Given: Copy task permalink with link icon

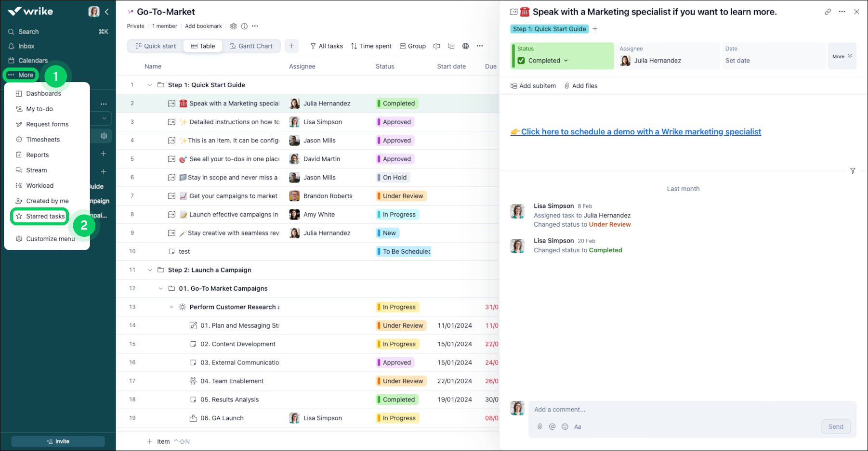Looking at the screenshot, I should click(x=828, y=12).
